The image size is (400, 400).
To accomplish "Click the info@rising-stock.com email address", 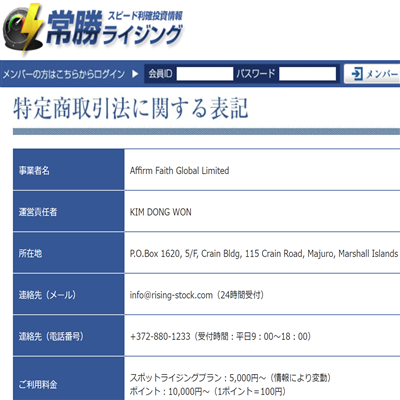I will click(x=171, y=295).
